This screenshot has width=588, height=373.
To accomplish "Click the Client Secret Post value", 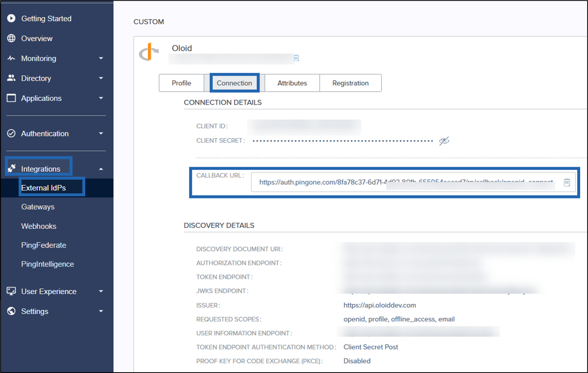I will coord(371,347).
